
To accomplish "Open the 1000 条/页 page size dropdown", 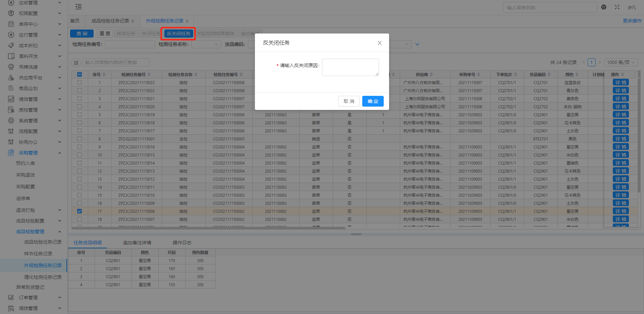I will pos(621,62).
